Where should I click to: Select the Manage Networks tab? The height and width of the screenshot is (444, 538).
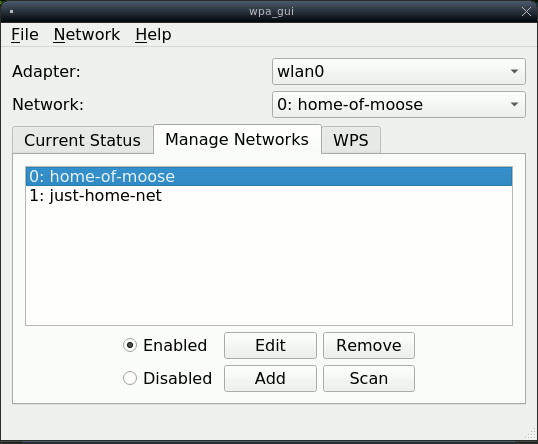[237, 139]
